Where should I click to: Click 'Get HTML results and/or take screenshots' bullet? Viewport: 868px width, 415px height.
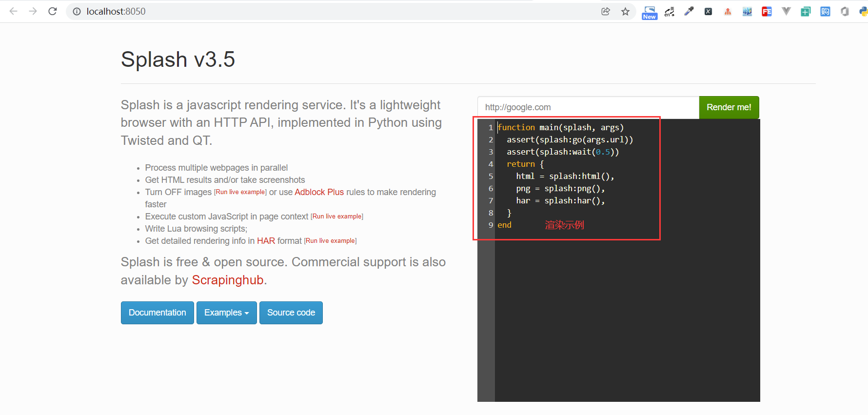pyautogui.click(x=225, y=180)
